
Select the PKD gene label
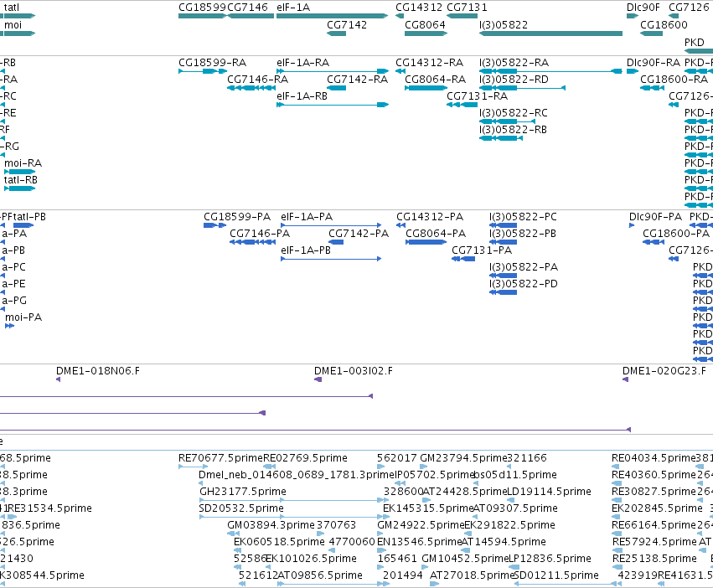695,42
